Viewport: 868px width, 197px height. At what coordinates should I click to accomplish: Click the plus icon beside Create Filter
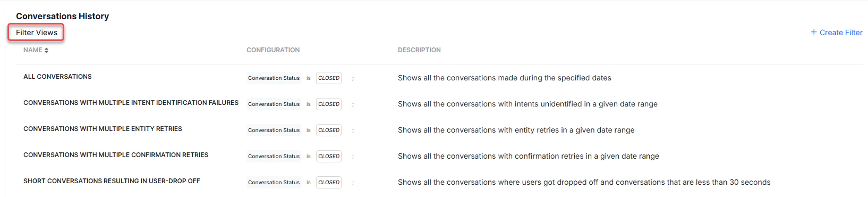[x=814, y=32]
